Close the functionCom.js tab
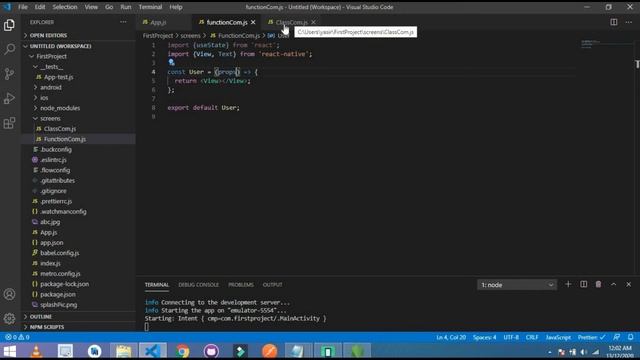 click(253, 22)
